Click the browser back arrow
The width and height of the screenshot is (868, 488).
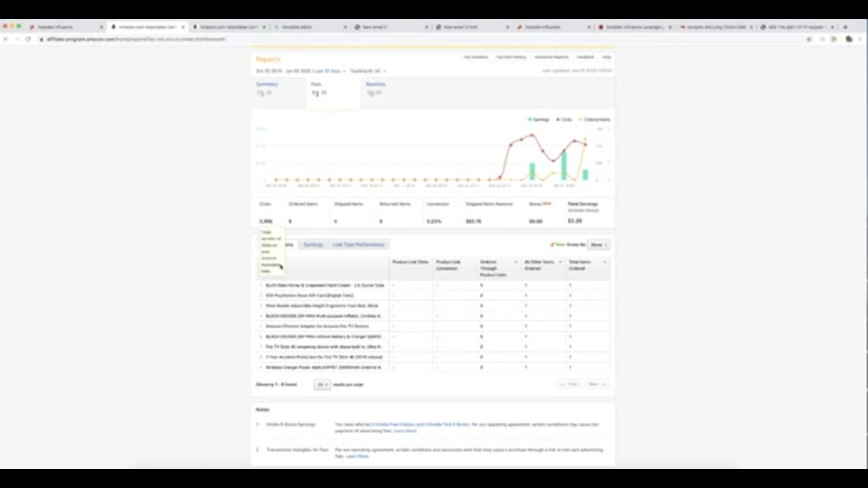tap(6, 39)
